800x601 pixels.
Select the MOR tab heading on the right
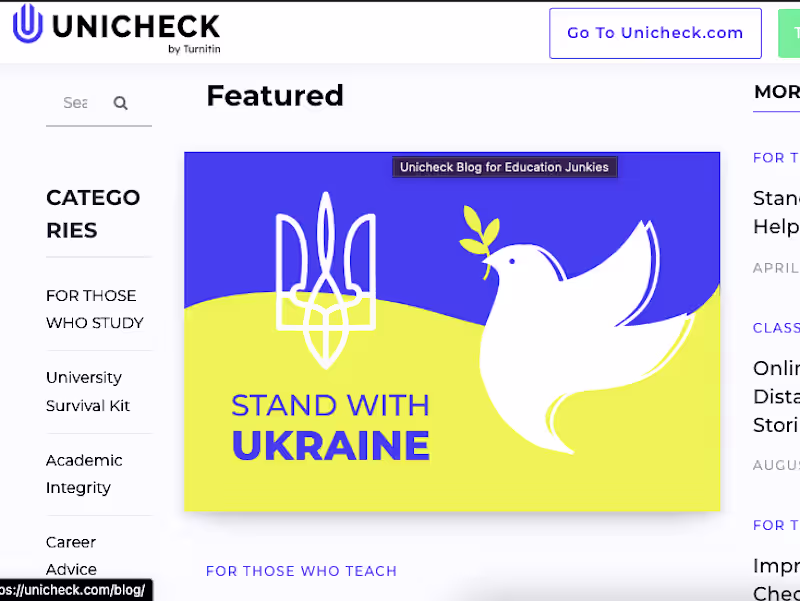tap(777, 92)
